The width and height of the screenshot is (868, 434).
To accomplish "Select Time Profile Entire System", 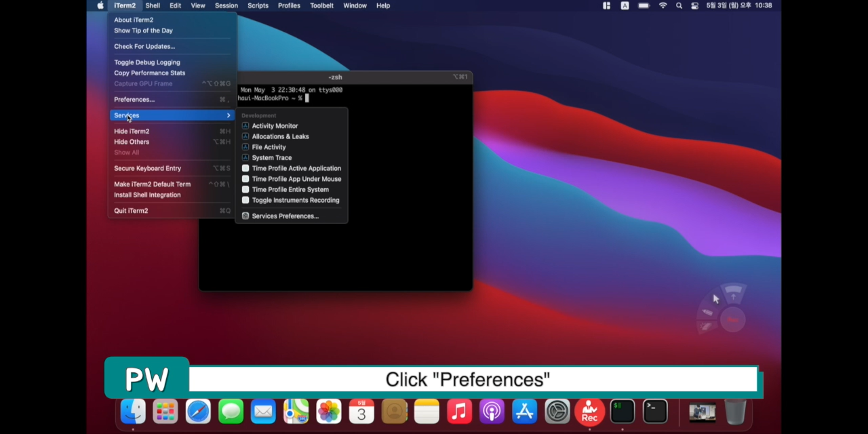I will (292, 190).
